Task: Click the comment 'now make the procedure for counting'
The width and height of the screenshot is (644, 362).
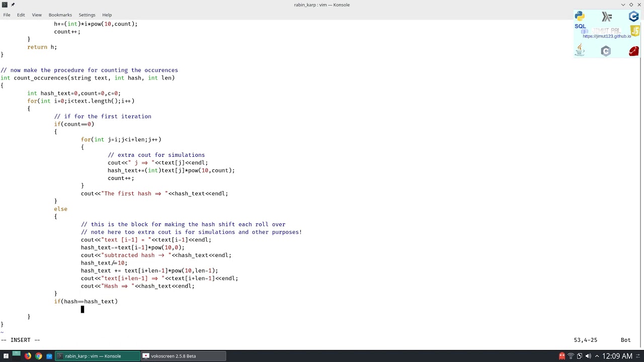Action: tap(89, 70)
